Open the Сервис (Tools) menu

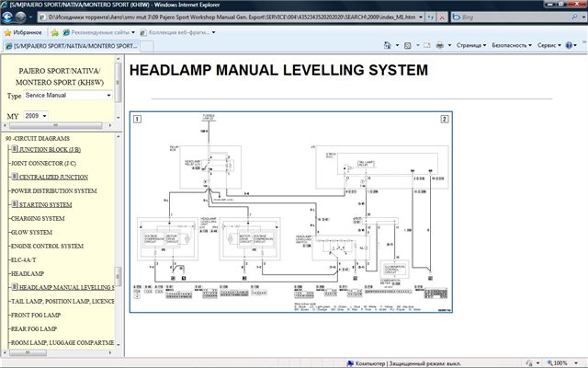click(549, 45)
